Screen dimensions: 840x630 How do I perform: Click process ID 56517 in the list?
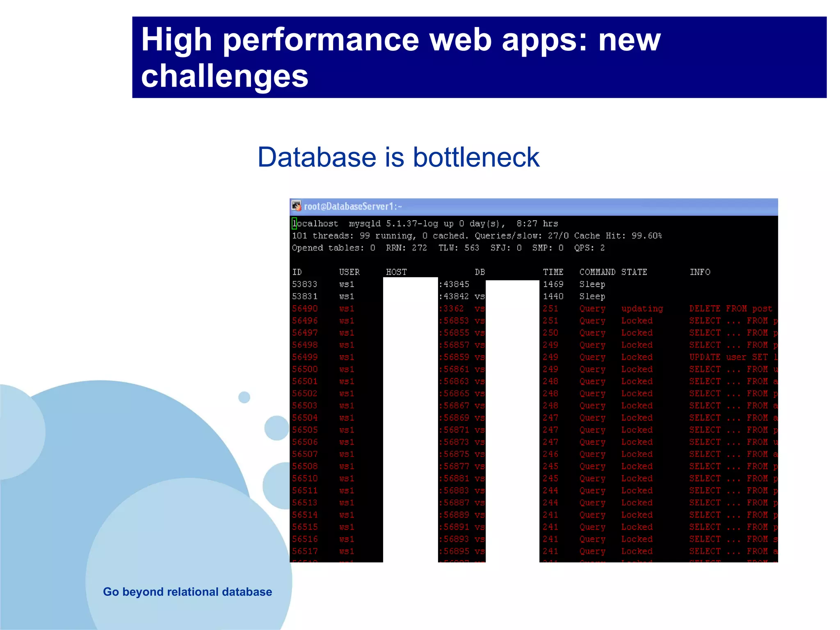click(x=305, y=551)
